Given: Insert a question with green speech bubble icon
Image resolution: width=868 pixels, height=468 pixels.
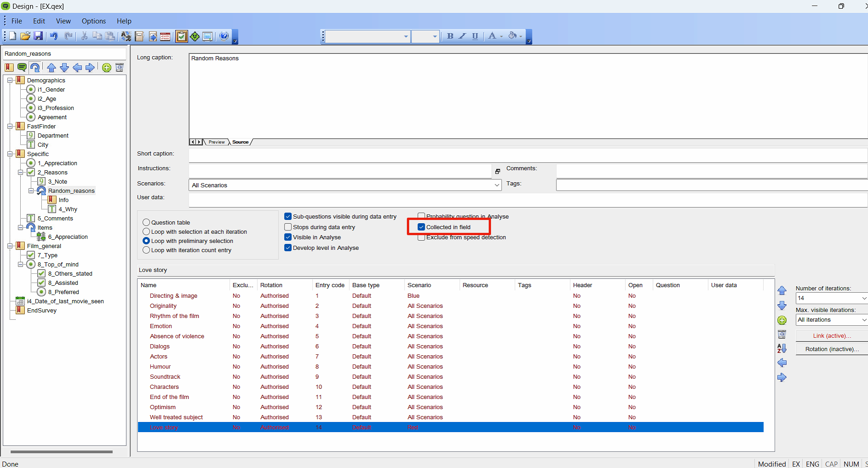Looking at the screenshot, I should pyautogui.click(x=22, y=68).
